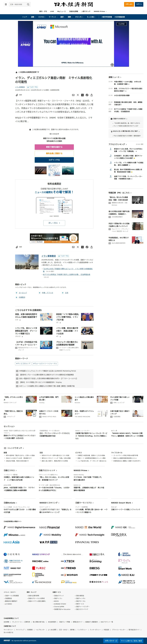The image size is (147, 644).
Task: Click the 無料会員に登録する button
Action: pyautogui.click(x=54, y=154)
